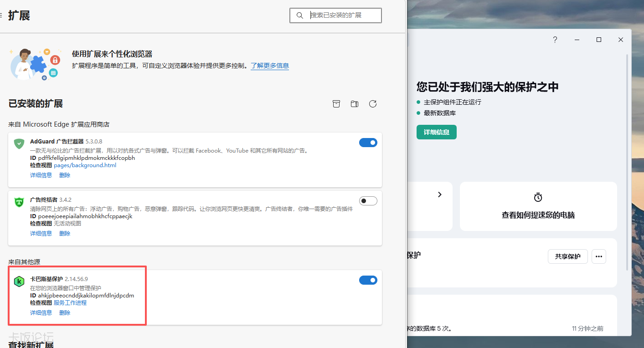Open the ellipsis menu next to 共享保护
The height and width of the screenshot is (348, 644).
598,256
